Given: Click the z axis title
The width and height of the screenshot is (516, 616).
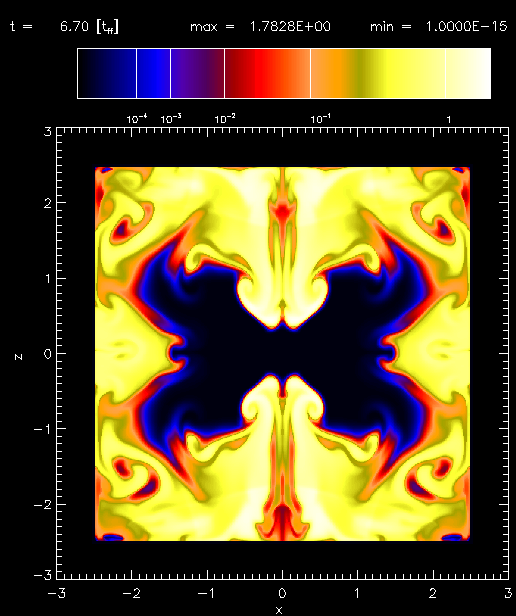Looking at the screenshot, I should pyautogui.click(x=18, y=357).
